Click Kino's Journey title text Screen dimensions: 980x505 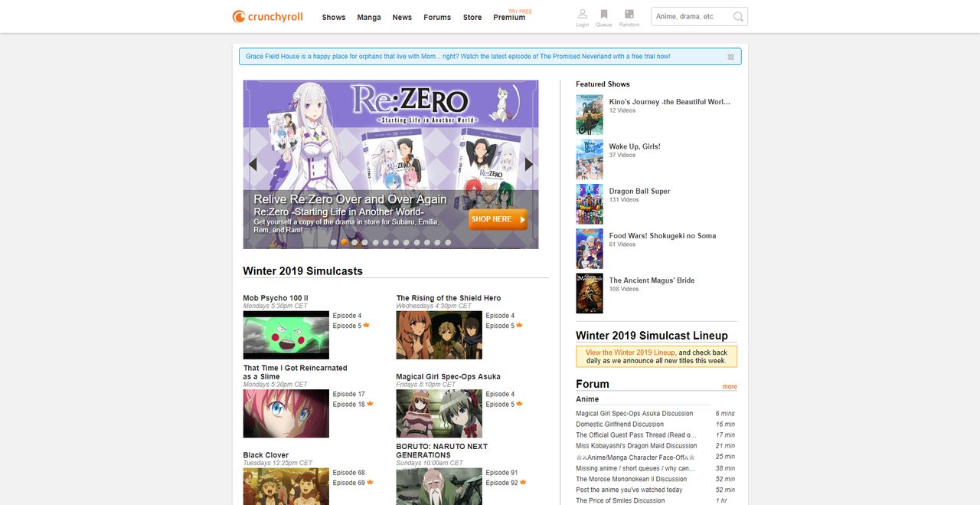tap(670, 102)
